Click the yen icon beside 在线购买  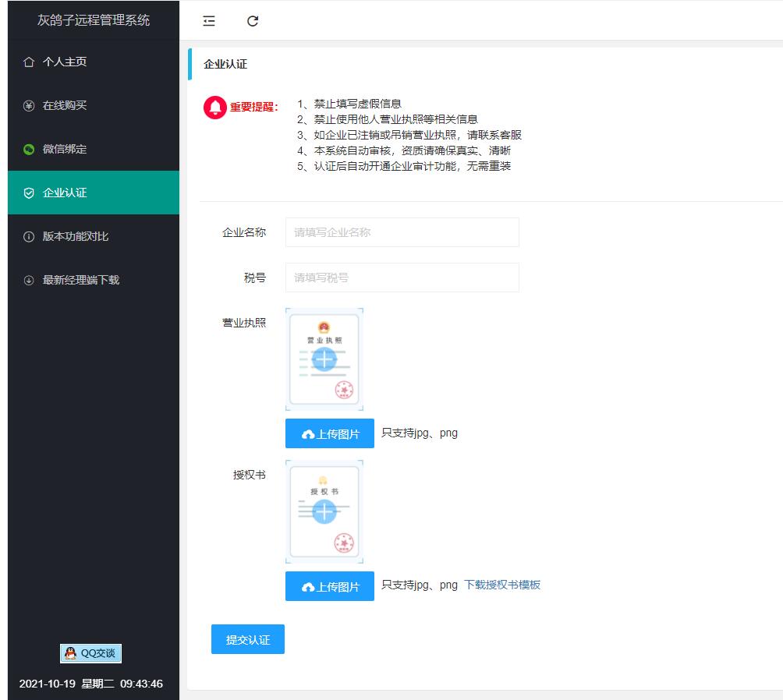click(29, 105)
